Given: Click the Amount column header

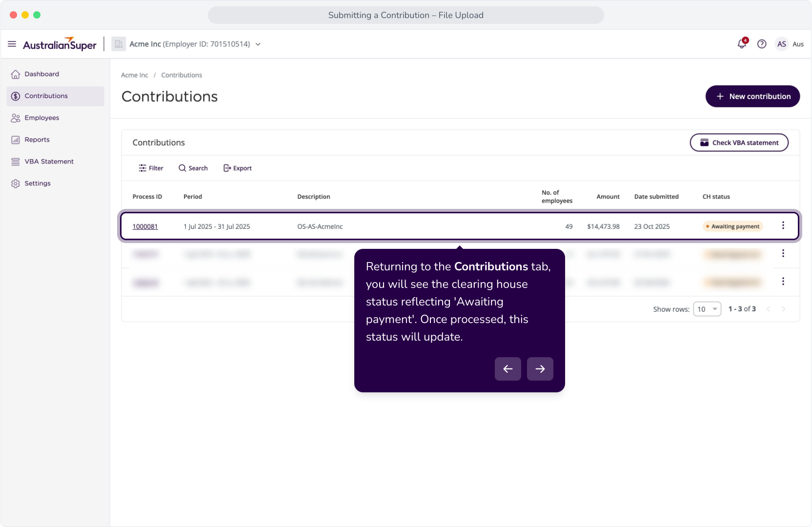Looking at the screenshot, I should click(x=608, y=197).
